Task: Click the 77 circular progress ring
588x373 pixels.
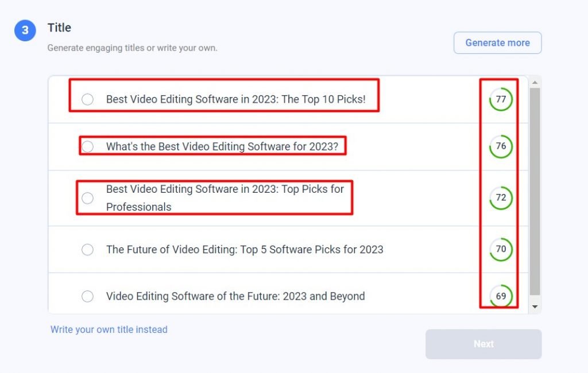Action: 500,99
